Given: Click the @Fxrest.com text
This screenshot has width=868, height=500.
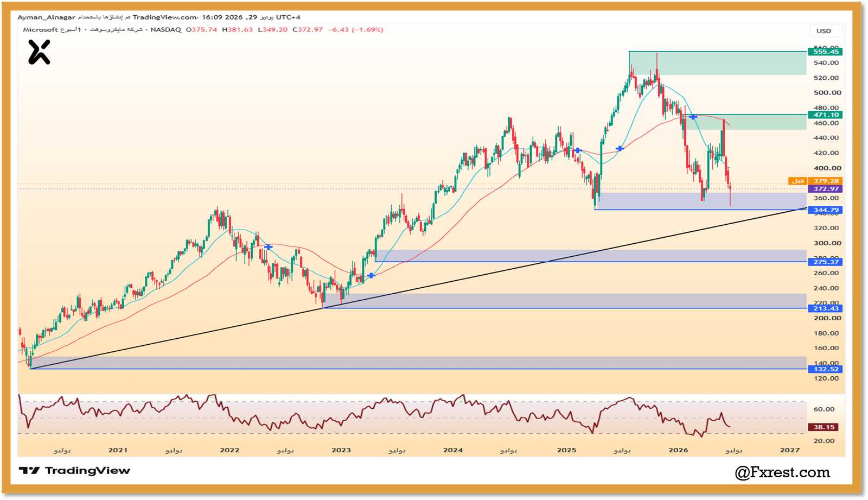Looking at the screenshot, I should (x=782, y=472).
